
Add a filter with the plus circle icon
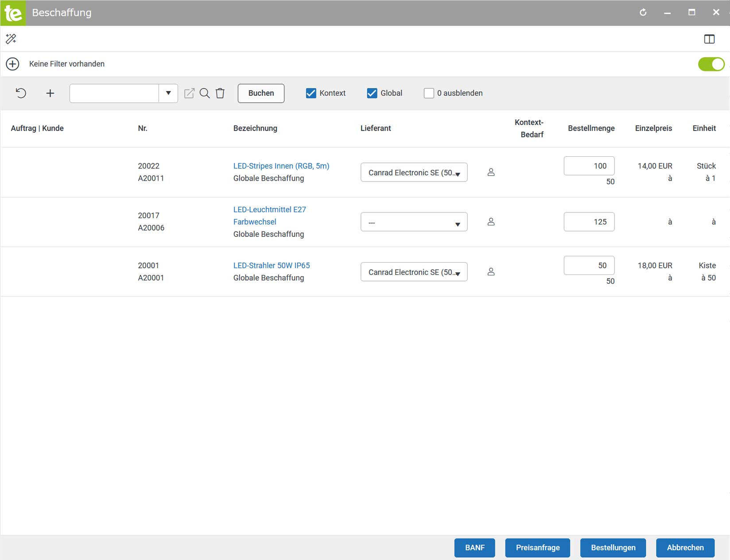[12, 64]
